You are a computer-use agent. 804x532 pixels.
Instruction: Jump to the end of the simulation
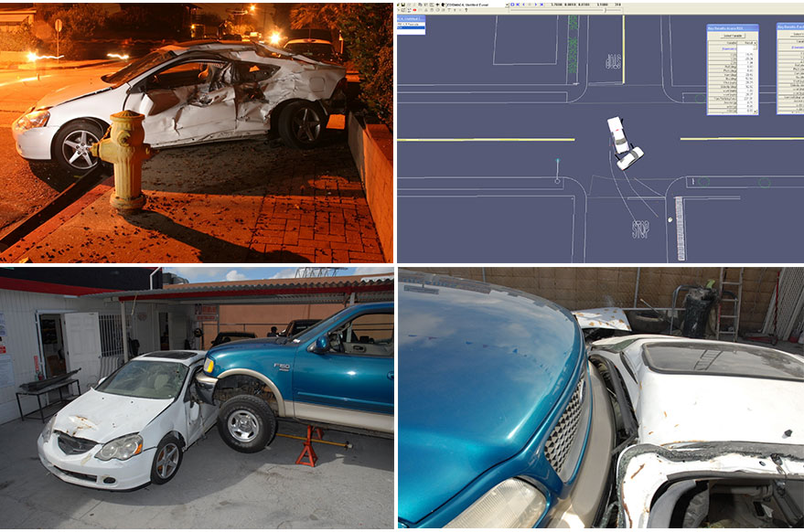[541, 5]
